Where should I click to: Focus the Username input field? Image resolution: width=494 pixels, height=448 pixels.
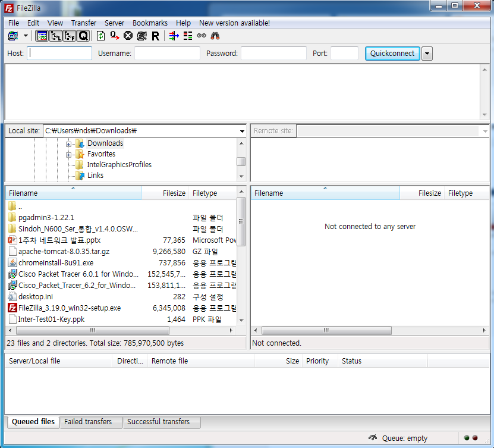point(167,54)
